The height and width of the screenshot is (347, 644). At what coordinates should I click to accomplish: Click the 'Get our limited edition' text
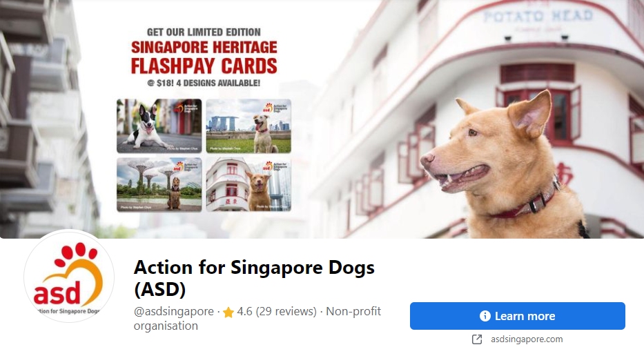pos(204,32)
